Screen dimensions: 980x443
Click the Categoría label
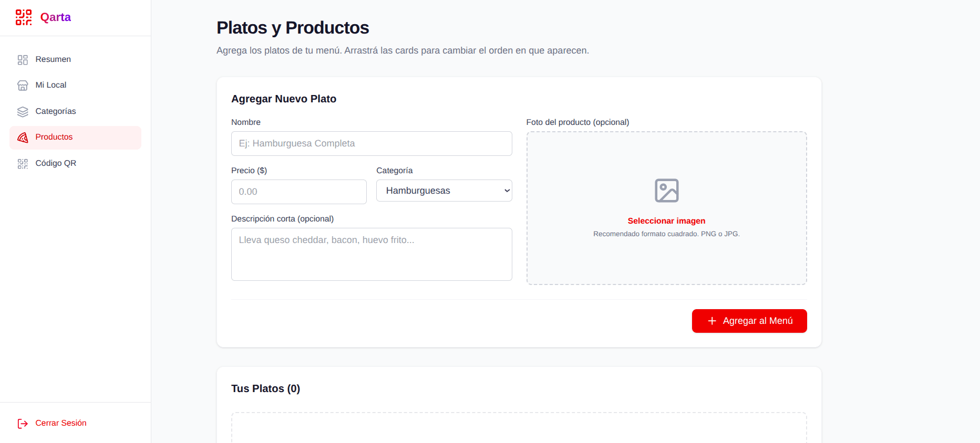click(395, 171)
